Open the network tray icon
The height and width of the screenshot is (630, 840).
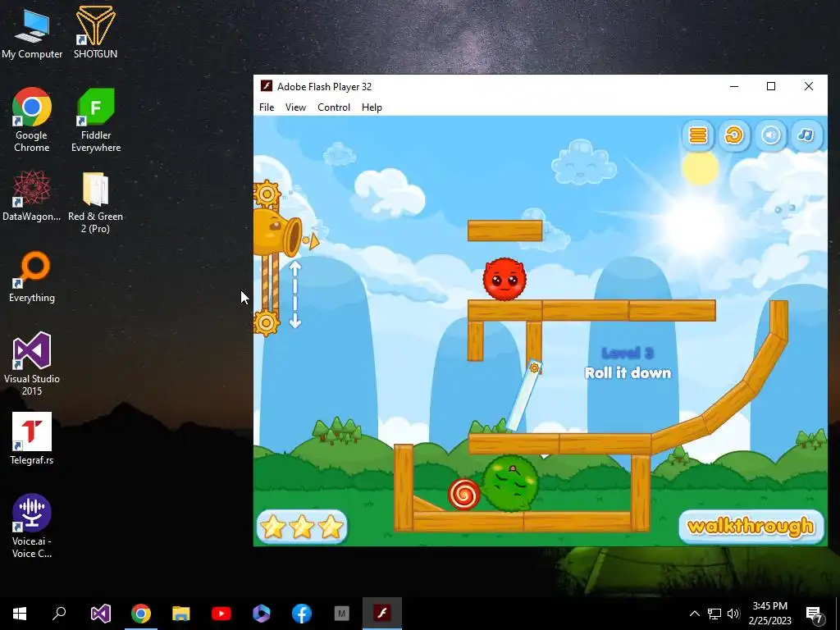coord(714,614)
